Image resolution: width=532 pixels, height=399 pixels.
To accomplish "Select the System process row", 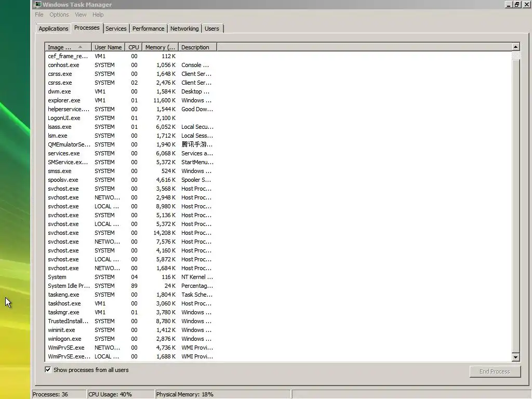I will 130,277.
